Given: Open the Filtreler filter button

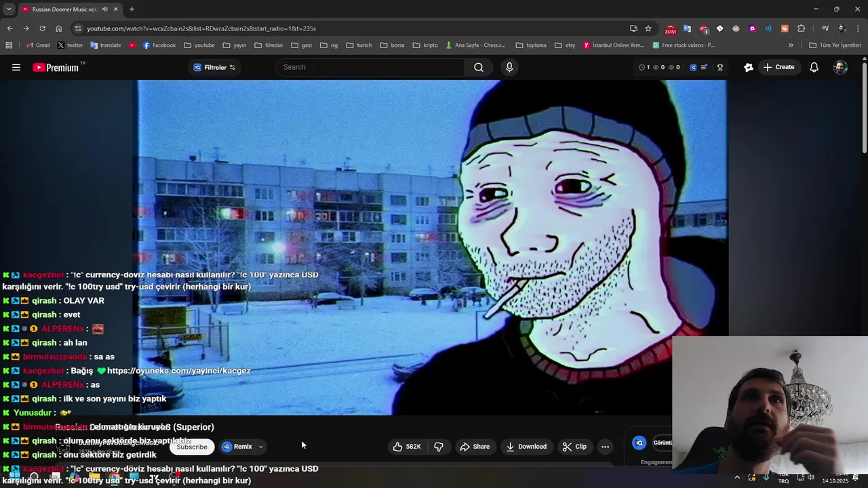Looking at the screenshot, I should click(214, 67).
